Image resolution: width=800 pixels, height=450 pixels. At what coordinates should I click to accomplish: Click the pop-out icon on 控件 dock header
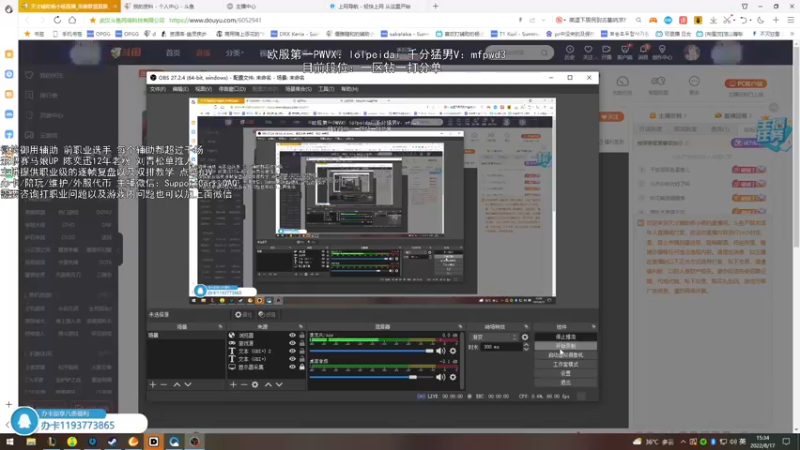point(593,327)
